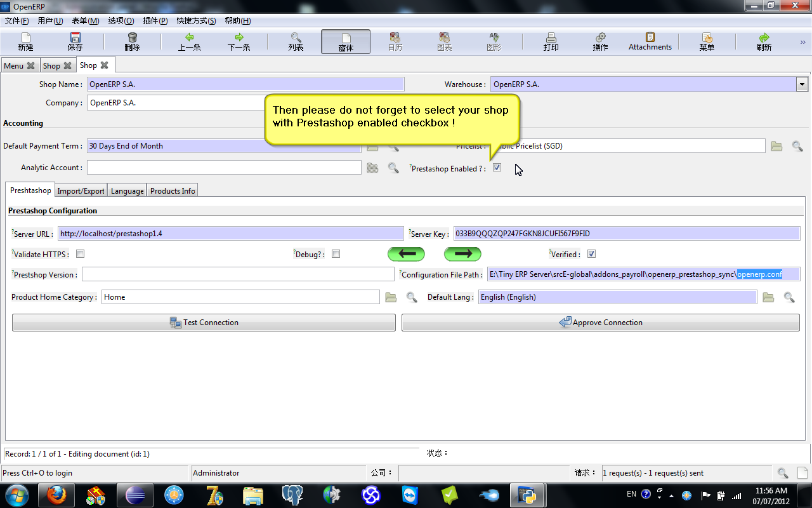Click the 菜单 toolbar icon
Screen dimensions: 812x508
[707, 42]
